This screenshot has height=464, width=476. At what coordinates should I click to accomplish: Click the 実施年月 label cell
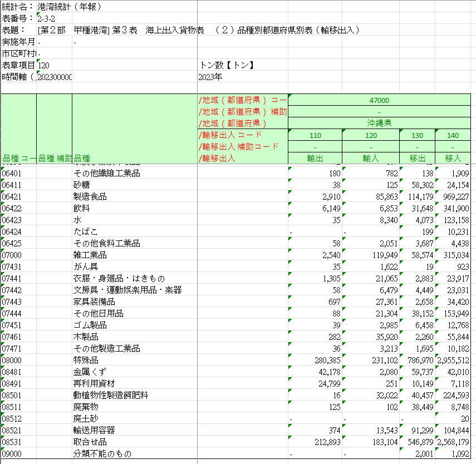18,42
